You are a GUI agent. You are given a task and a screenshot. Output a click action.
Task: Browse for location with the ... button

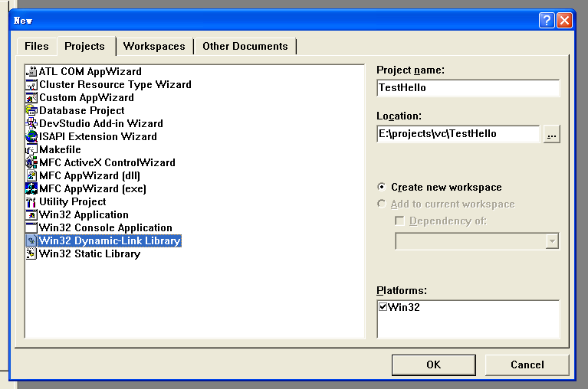point(552,134)
